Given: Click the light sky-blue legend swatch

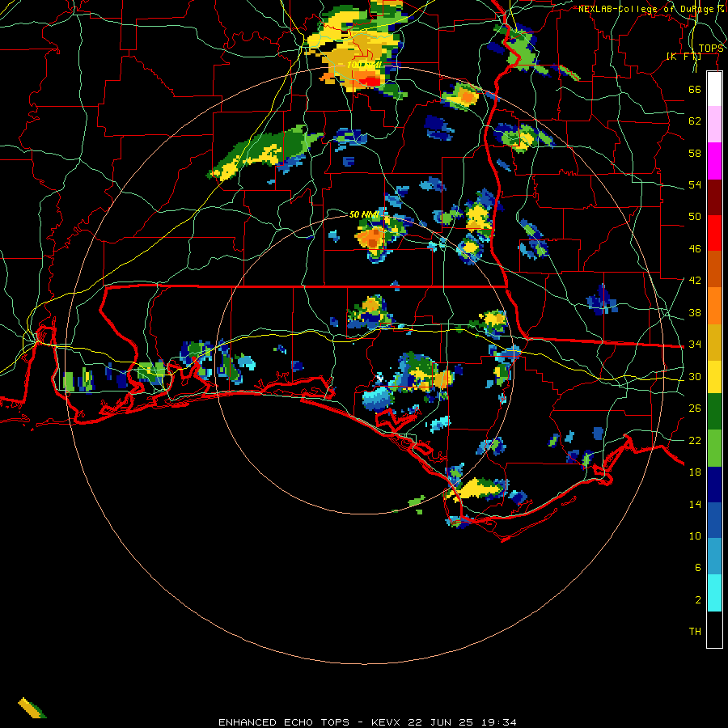Looking at the screenshot, I should 714,557.
